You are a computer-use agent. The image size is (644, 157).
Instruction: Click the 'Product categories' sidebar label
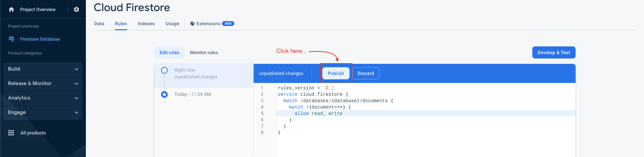(25, 53)
